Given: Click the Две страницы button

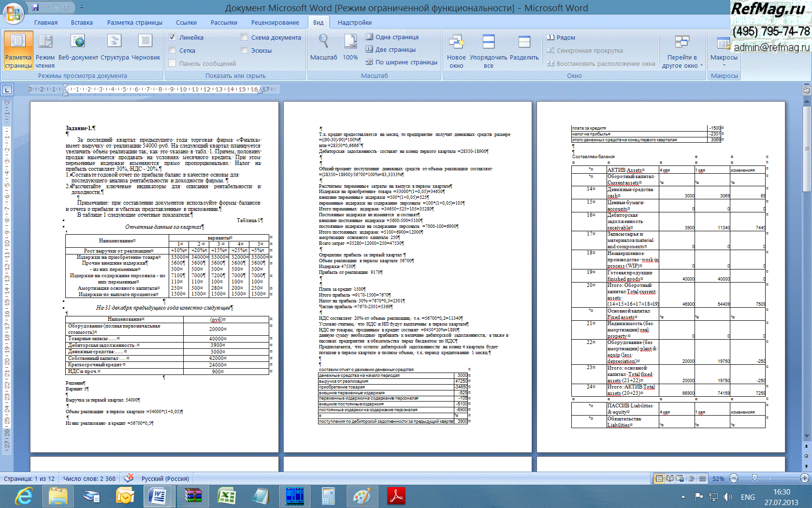Looking at the screenshot, I should click(x=391, y=49).
